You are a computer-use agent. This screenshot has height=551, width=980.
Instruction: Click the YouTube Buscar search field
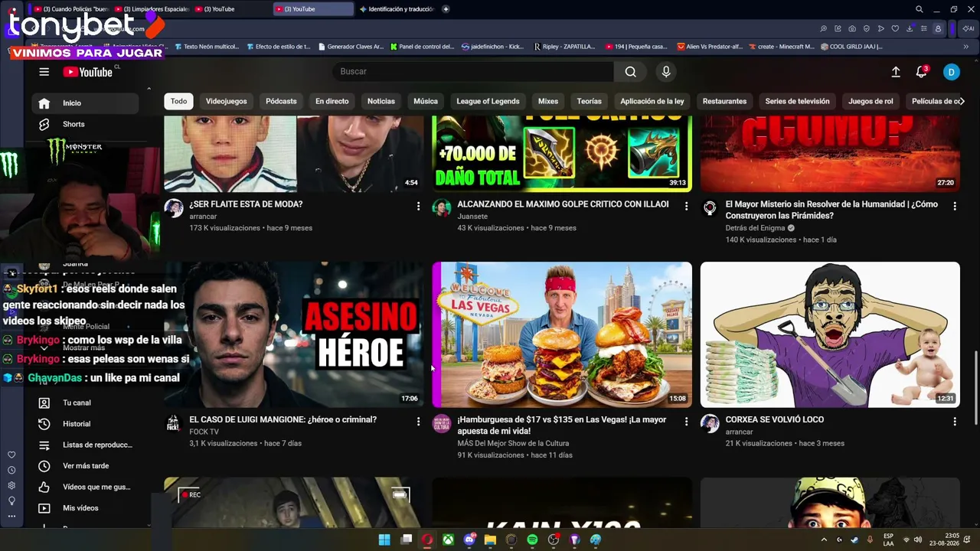pyautogui.click(x=472, y=71)
